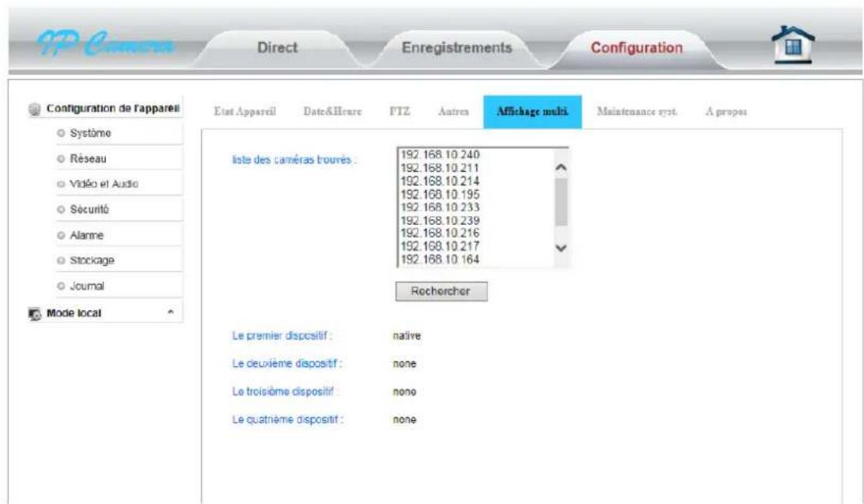The width and height of the screenshot is (864, 504).
Task: Open the A propos sub-tab
Action: click(x=726, y=112)
